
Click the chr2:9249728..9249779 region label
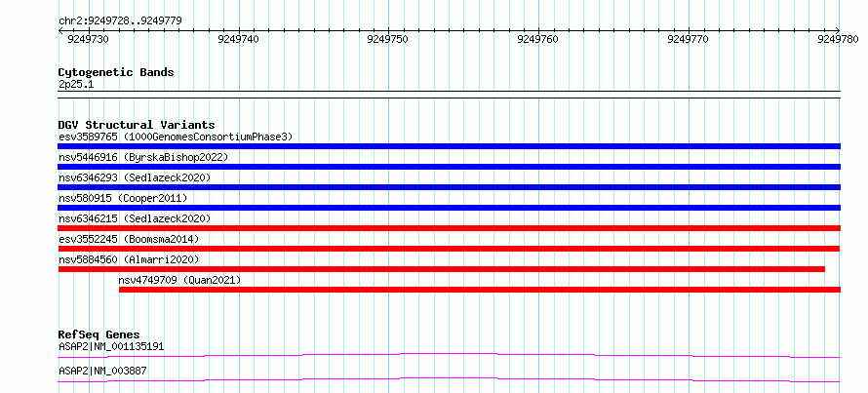[x=120, y=21]
